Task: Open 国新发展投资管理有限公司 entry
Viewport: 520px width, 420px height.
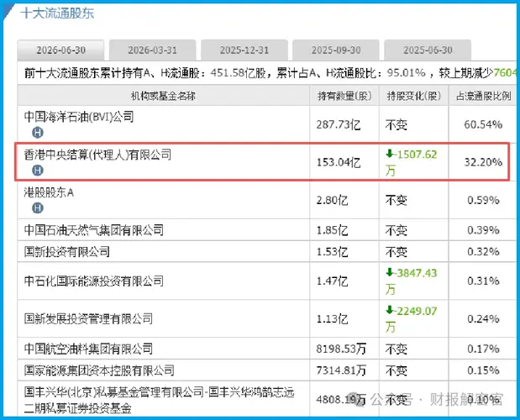Action: tap(88, 319)
